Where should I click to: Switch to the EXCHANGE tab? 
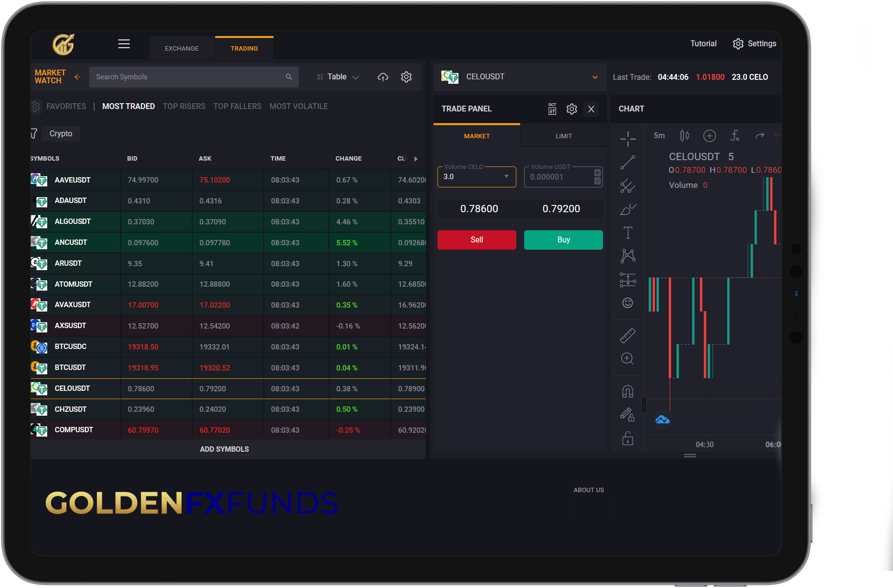coord(182,49)
